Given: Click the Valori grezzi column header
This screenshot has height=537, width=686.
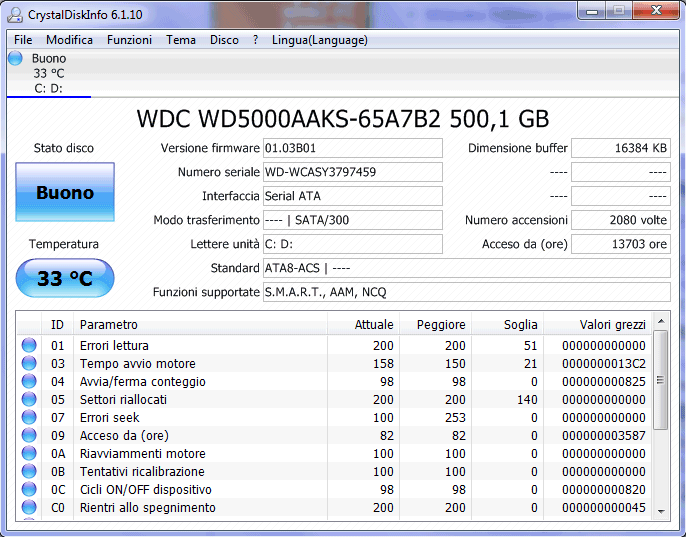Looking at the screenshot, I should (x=597, y=324).
